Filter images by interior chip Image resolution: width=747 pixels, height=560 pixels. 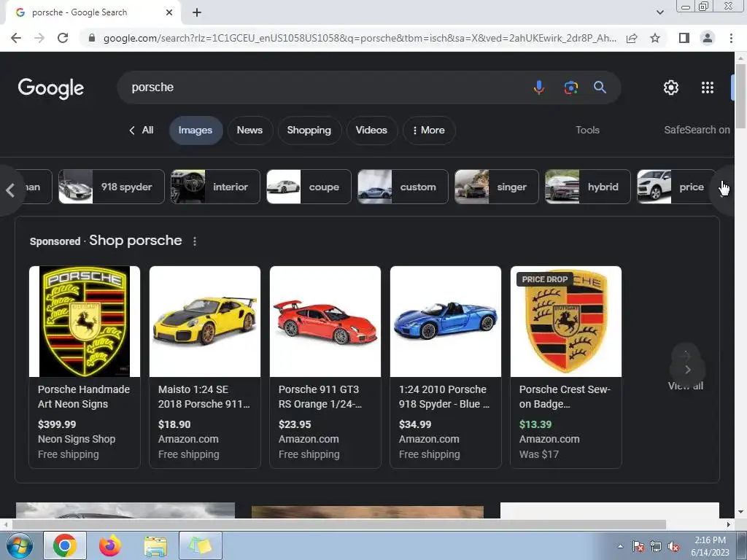click(215, 187)
